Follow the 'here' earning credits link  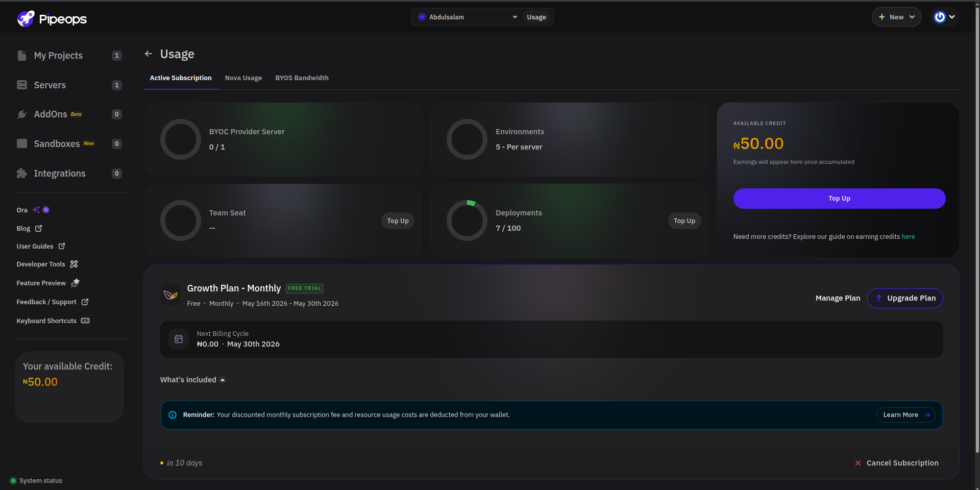908,237
